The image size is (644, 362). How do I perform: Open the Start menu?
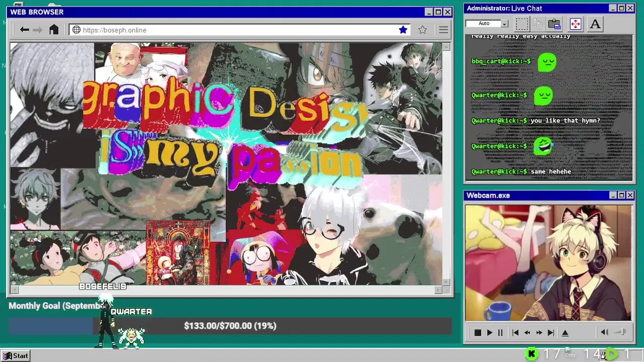pos(16,355)
